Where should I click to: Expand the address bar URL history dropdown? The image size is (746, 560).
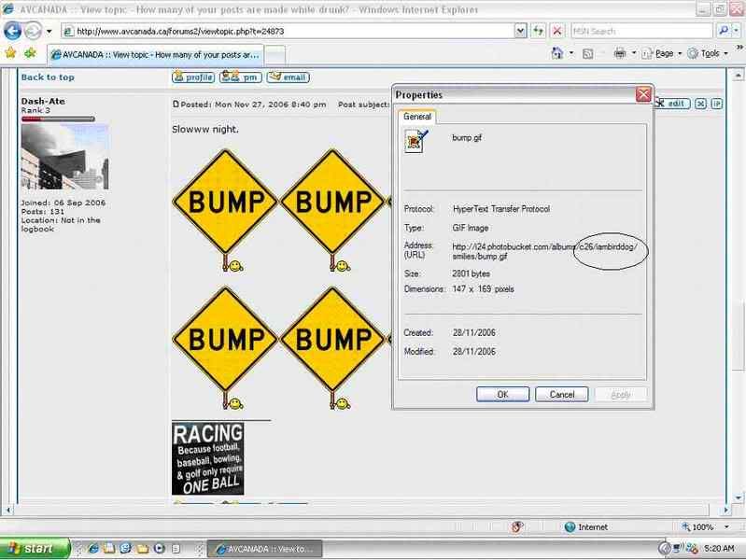click(519, 31)
